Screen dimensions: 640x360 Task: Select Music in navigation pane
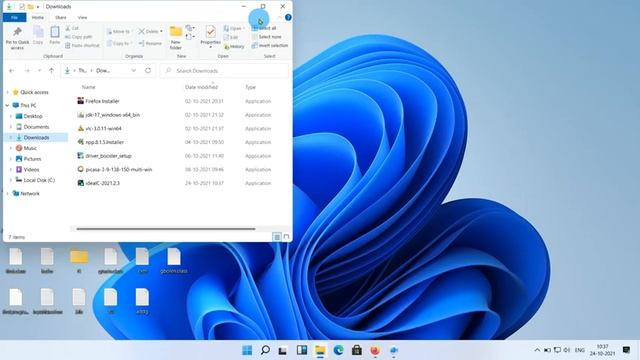click(30, 148)
